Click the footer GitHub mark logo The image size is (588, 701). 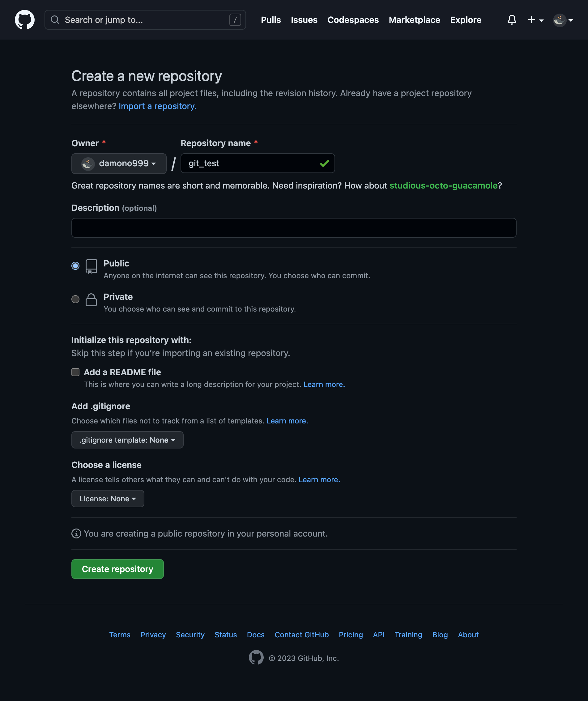pos(256,657)
